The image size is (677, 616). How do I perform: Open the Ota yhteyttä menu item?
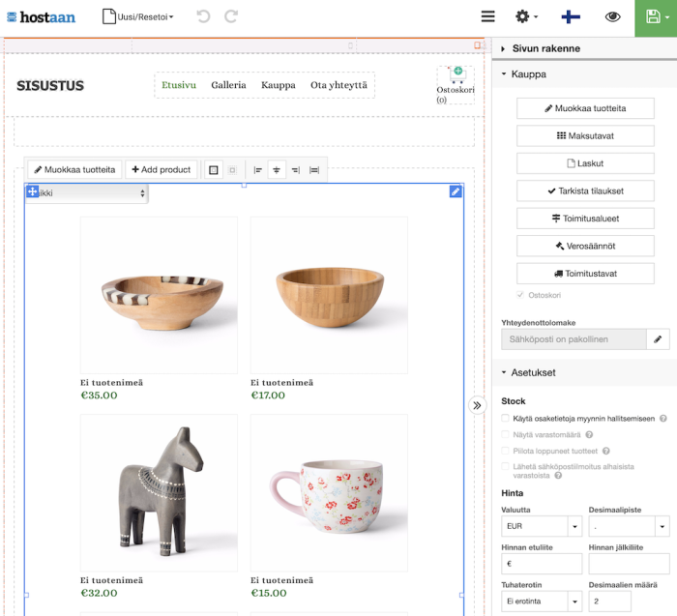tap(338, 85)
